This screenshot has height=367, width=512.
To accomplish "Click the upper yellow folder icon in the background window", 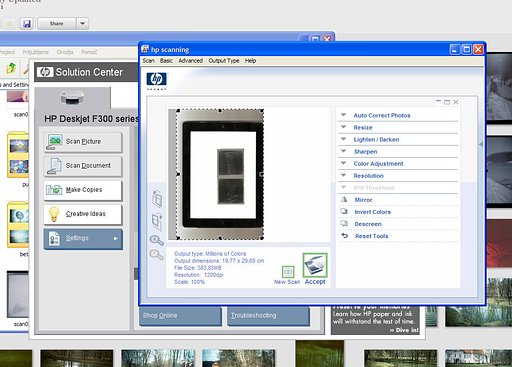I will pyautogui.click(x=18, y=155).
